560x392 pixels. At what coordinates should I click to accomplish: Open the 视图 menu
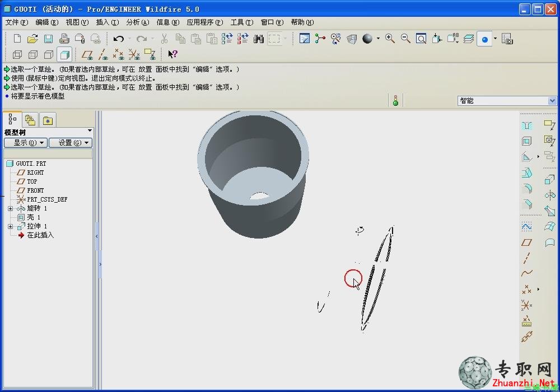[77, 22]
